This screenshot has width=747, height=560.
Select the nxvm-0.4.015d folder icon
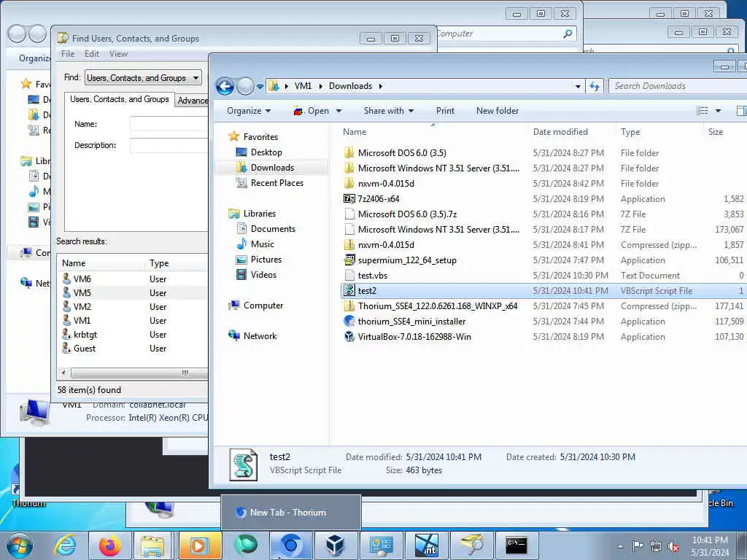tap(349, 183)
